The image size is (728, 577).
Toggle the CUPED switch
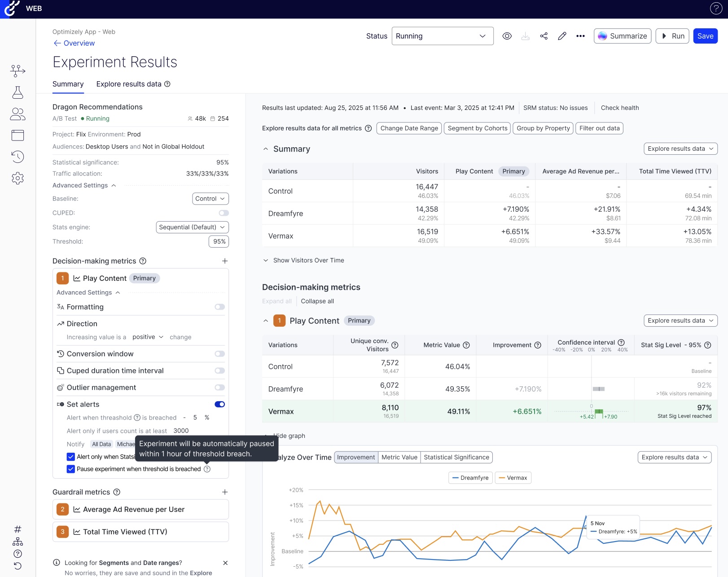[224, 213]
